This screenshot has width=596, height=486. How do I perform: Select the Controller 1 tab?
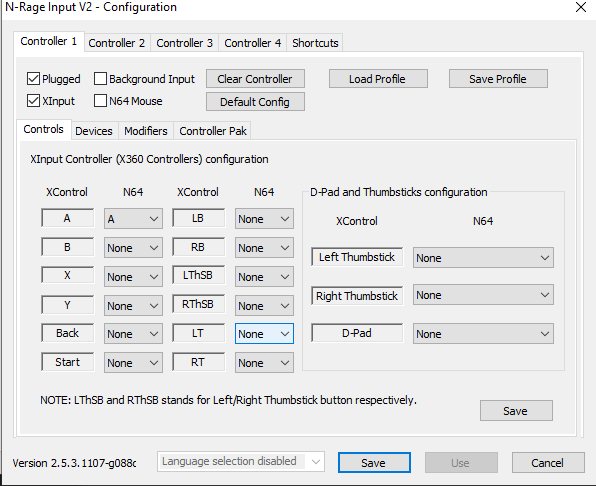point(49,41)
